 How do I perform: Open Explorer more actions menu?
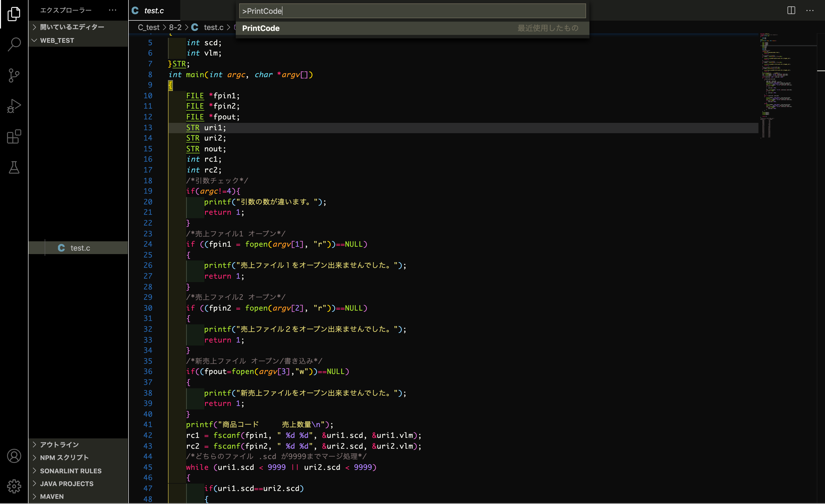112,10
